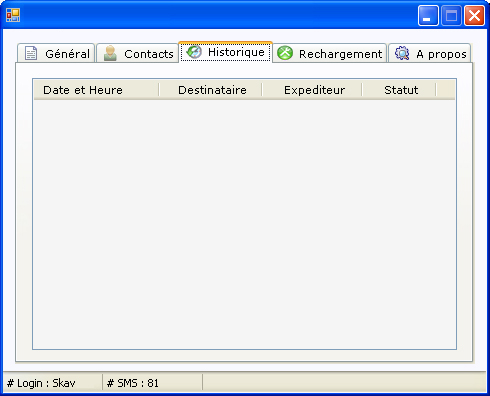Sort by Date et Heure column header
Image resolution: width=490 pixels, height=396 pixels.
pos(96,90)
